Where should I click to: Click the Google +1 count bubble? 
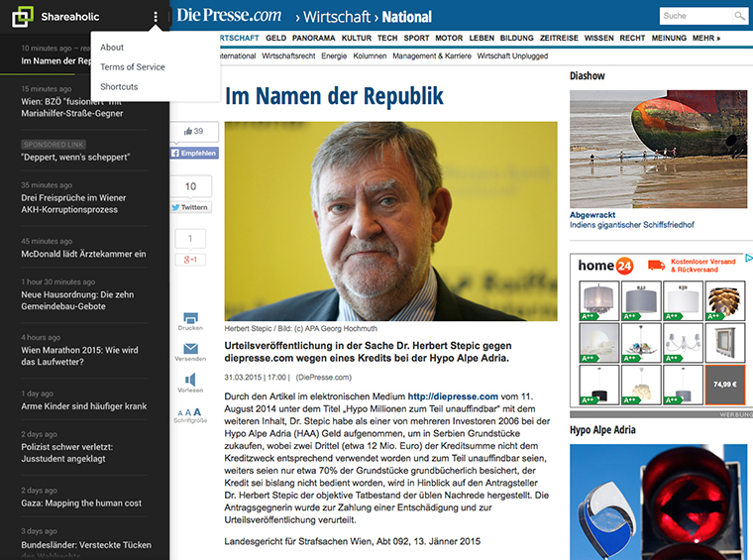click(190, 239)
